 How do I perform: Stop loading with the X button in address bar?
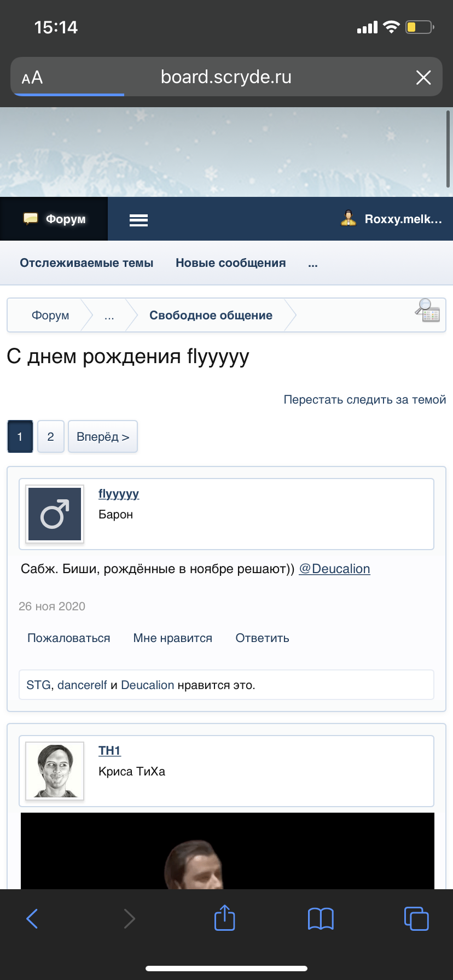click(423, 77)
